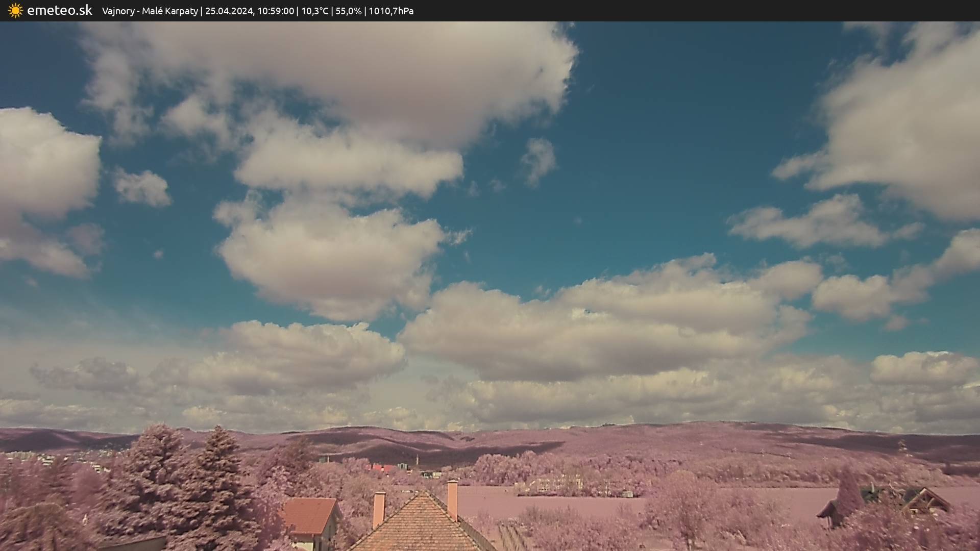
Task: Click the 25.04.2024 date text
Action: 229,11
